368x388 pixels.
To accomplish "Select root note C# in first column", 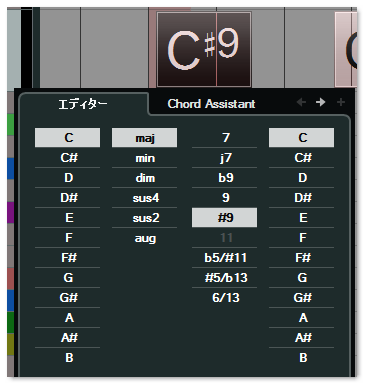I will click(x=67, y=158).
